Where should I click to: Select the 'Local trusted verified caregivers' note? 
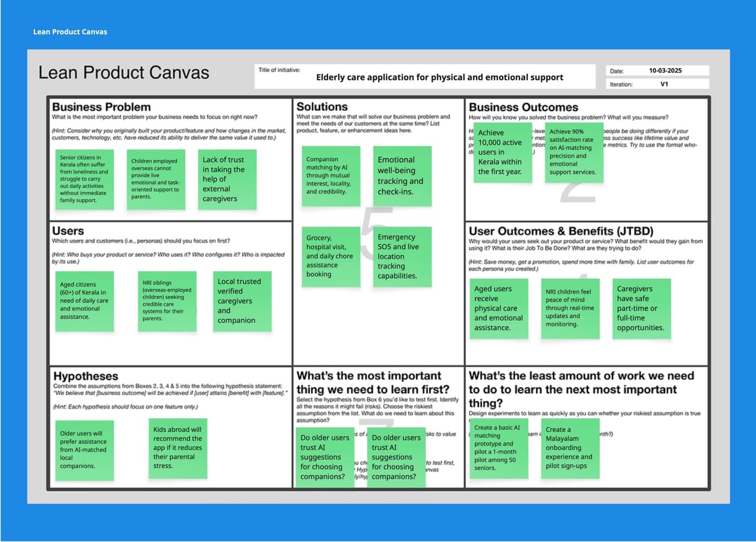point(242,301)
